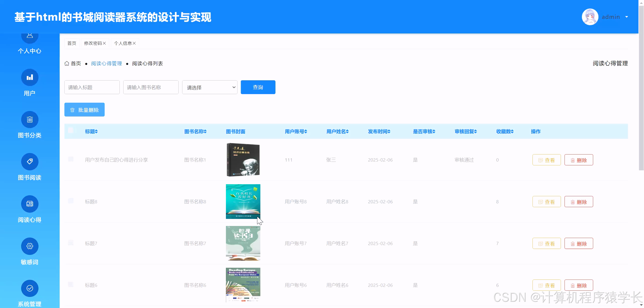Sort by 用户账号 column arrows
The height and width of the screenshot is (308, 644).
pos(306,131)
